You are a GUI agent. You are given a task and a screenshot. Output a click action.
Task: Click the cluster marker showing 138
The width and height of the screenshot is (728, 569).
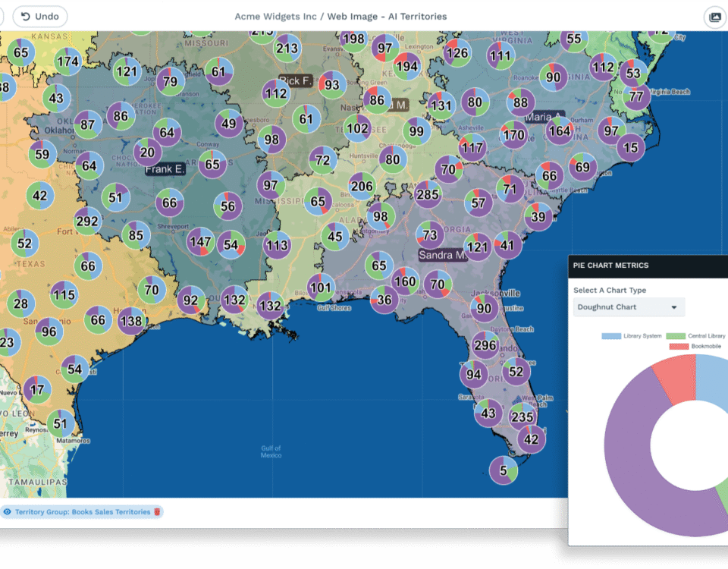(x=131, y=321)
